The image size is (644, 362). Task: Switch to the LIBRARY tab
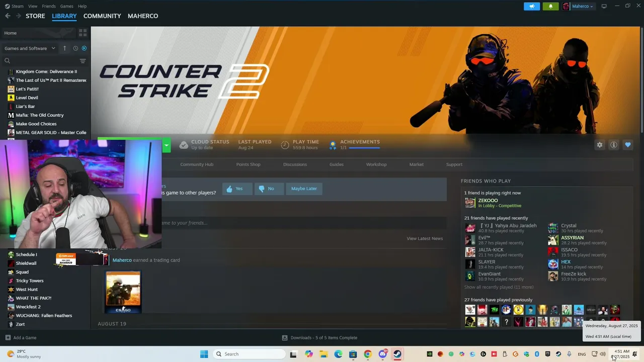64,16
